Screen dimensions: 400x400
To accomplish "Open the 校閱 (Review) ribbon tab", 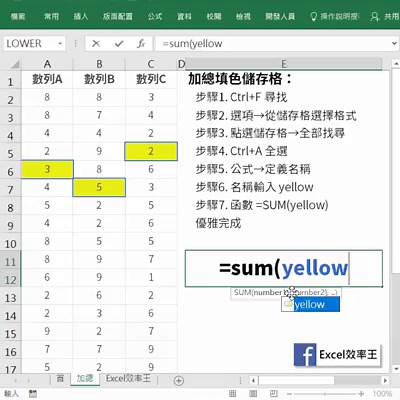I will pos(214,16).
